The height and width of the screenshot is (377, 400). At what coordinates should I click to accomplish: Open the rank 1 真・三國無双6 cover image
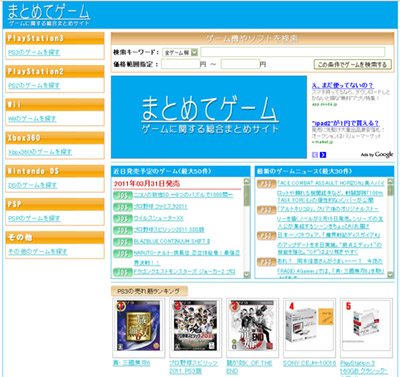click(x=138, y=326)
